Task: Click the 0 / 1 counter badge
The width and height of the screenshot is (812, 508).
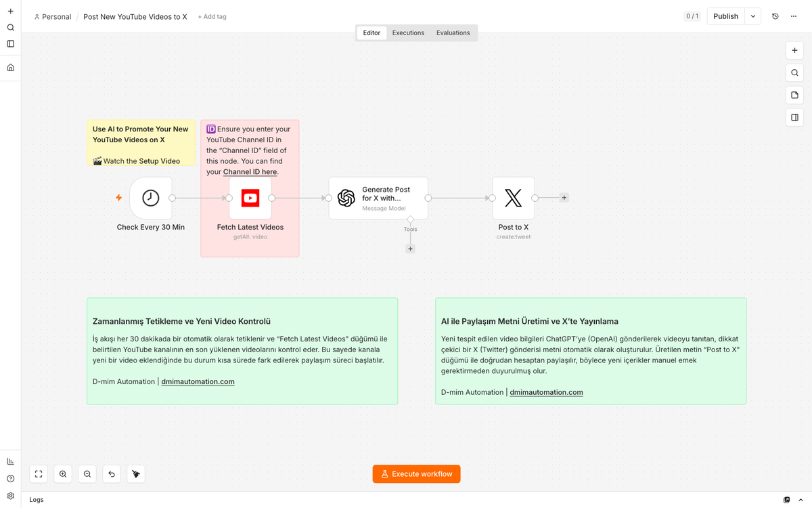Action: 692,16
